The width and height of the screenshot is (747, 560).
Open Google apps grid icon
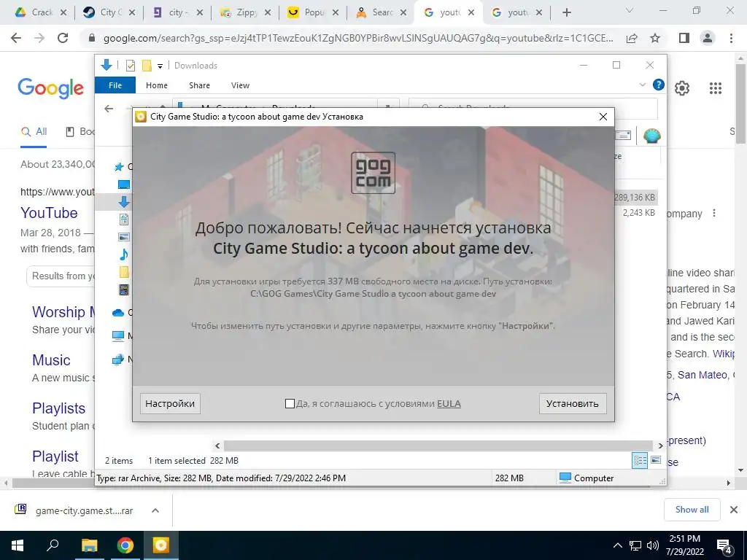click(716, 88)
